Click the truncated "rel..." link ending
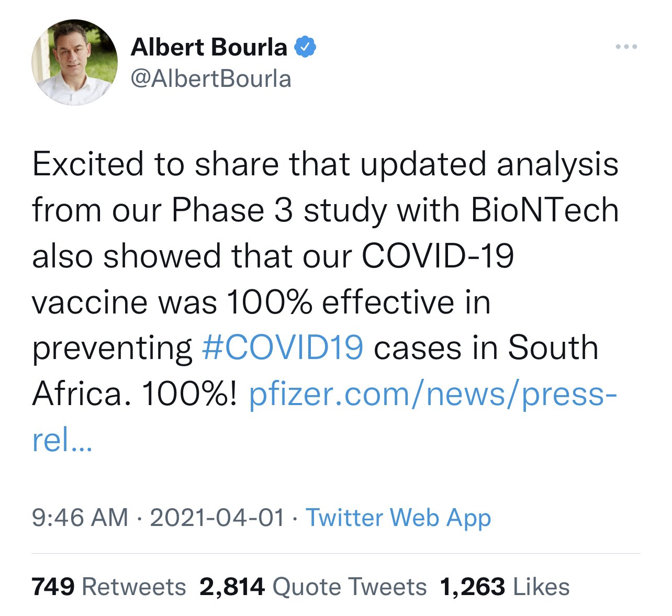The image size is (672, 616). pyautogui.click(x=62, y=440)
